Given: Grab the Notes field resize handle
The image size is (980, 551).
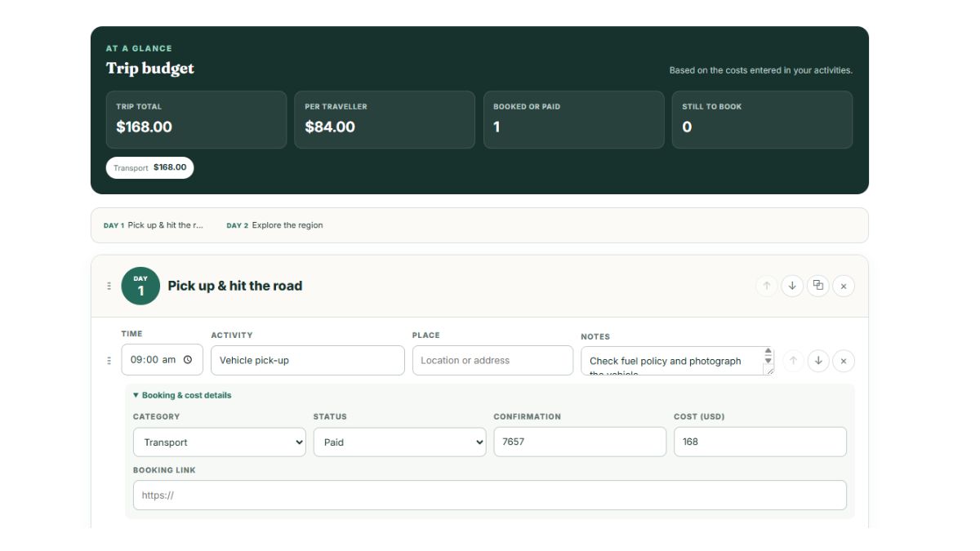Looking at the screenshot, I should coord(768,370).
